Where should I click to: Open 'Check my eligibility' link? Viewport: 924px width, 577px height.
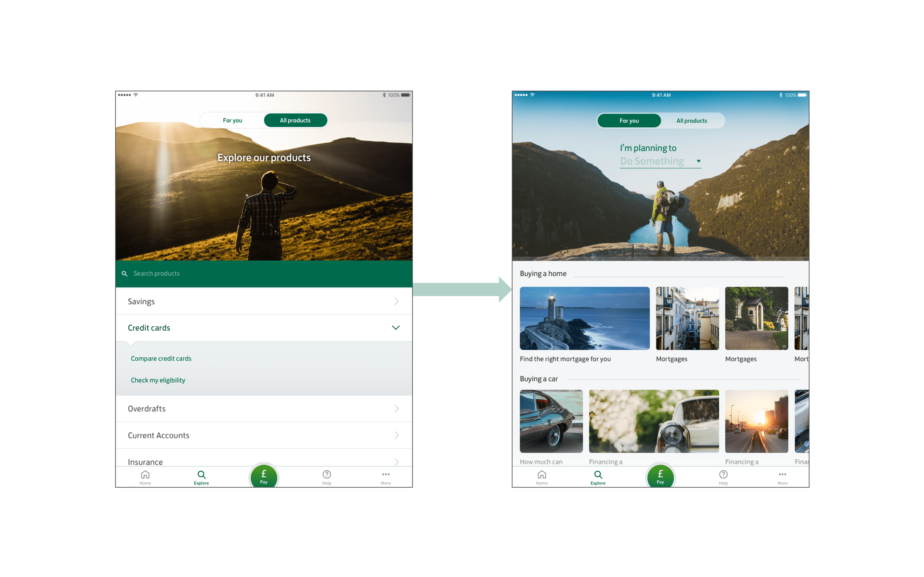(158, 380)
